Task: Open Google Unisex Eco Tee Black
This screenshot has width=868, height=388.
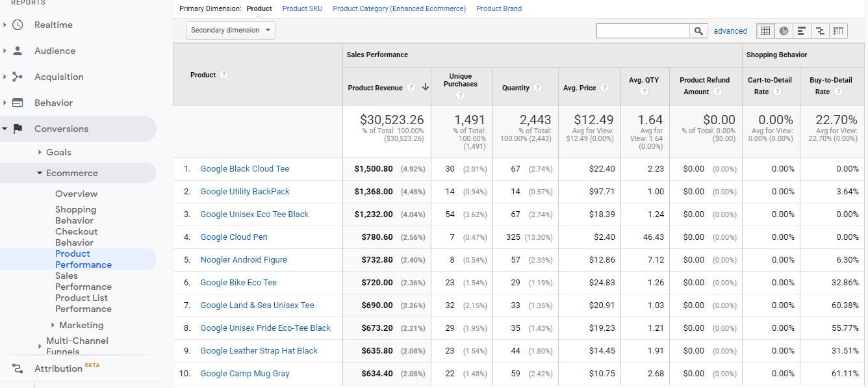Action: pos(255,214)
